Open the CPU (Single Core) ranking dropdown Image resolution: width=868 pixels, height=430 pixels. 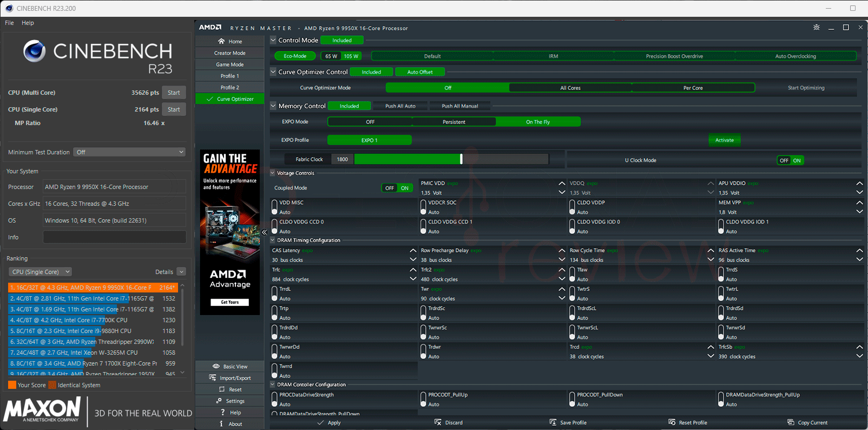[x=41, y=272]
